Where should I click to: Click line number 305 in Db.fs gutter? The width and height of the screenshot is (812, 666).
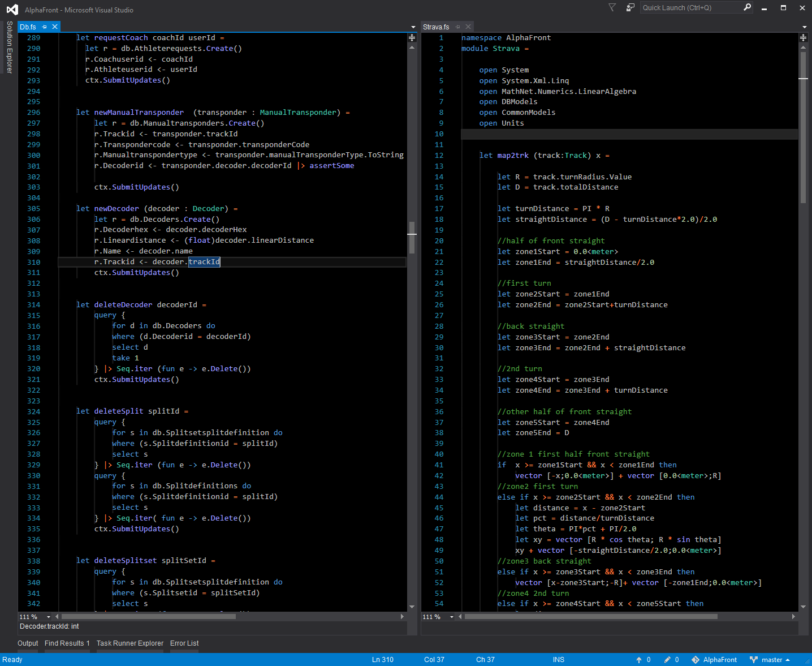coord(34,209)
